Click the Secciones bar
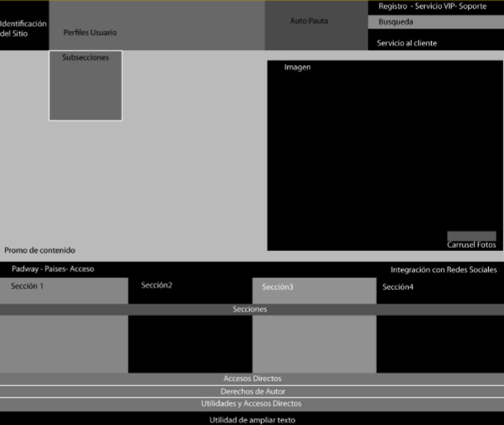Image resolution: width=504 pixels, height=425 pixels. point(252,310)
